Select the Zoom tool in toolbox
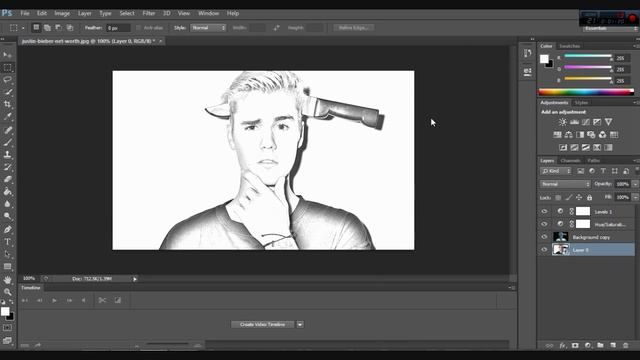This screenshot has width=640, height=360. coord(7,292)
